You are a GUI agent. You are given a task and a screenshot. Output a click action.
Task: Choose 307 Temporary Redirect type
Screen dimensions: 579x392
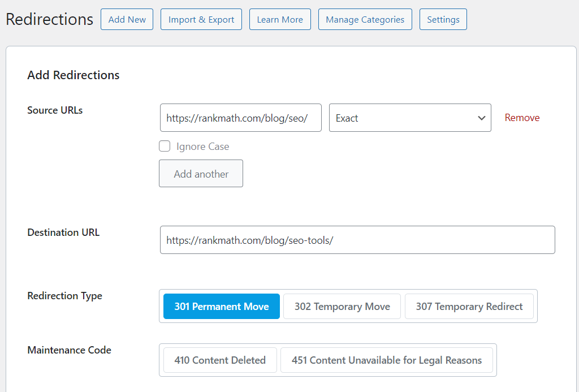(x=469, y=306)
